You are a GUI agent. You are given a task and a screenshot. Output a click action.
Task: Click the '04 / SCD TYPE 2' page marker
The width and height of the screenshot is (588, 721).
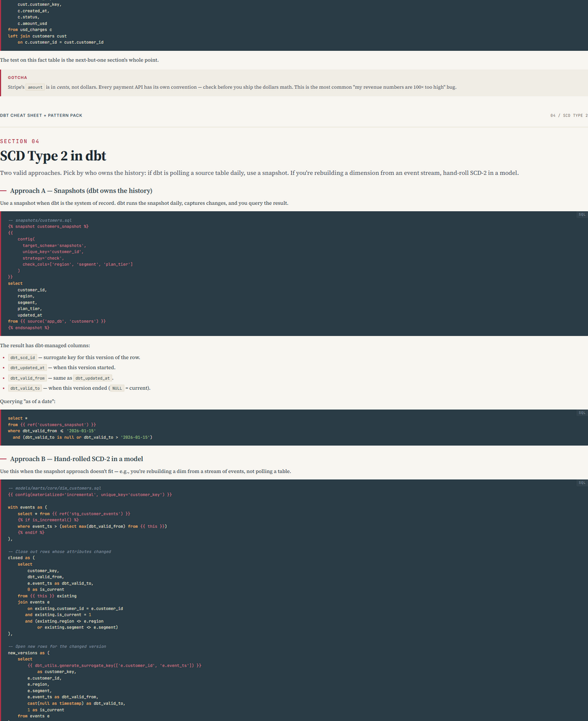[569, 115]
